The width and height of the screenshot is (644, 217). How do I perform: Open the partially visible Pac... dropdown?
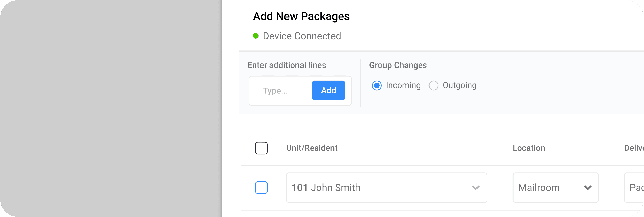click(x=634, y=188)
